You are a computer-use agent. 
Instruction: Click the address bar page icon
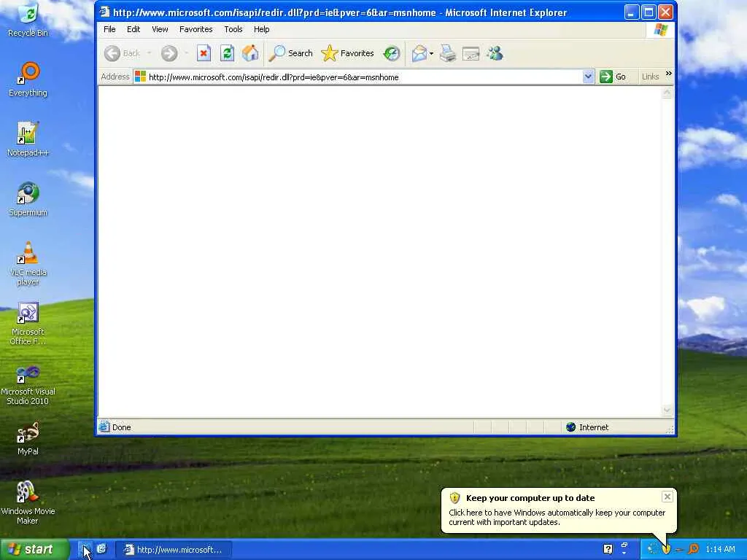140,77
